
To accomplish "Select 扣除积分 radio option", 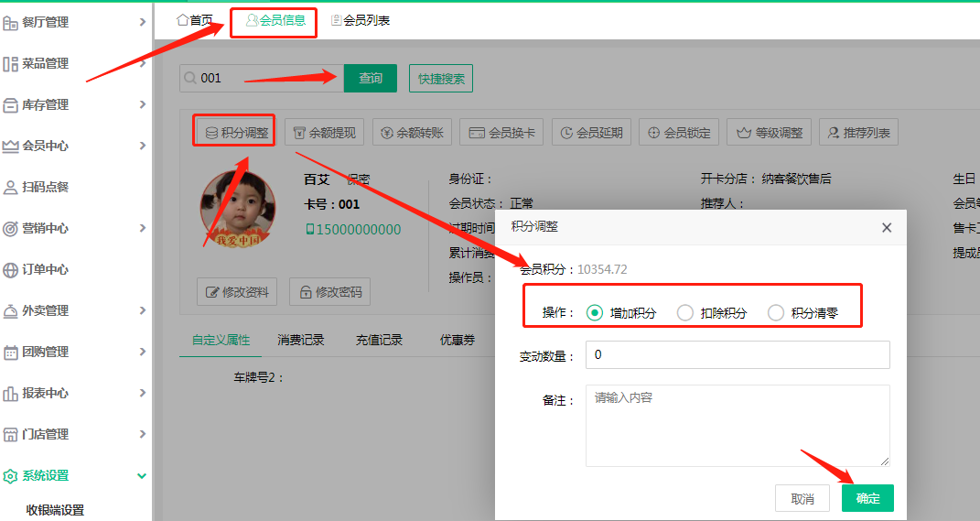I will 685,313.
